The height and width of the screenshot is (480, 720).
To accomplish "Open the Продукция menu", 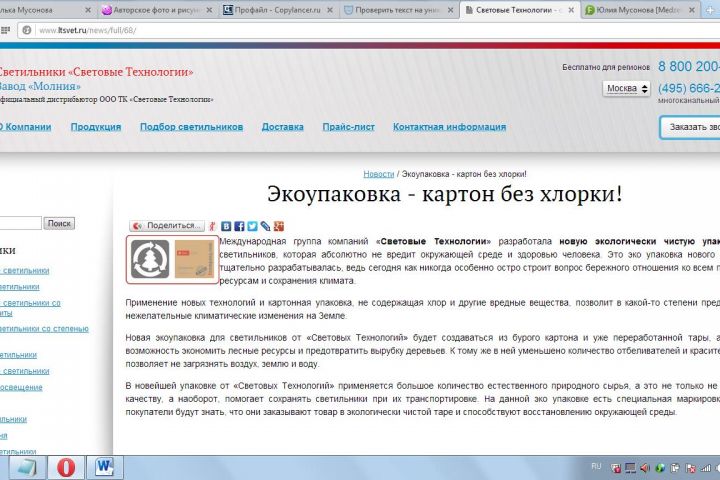I will (x=96, y=127).
